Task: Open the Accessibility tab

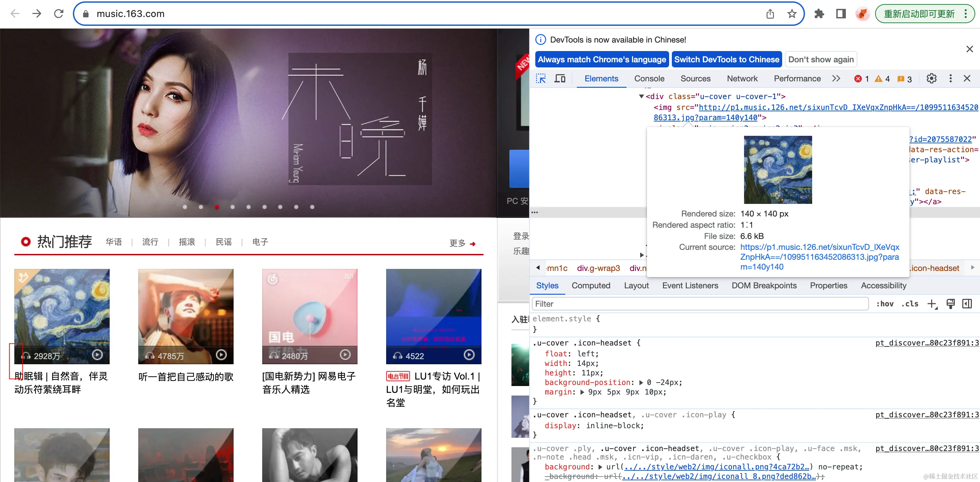Action: pyautogui.click(x=883, y=285)
